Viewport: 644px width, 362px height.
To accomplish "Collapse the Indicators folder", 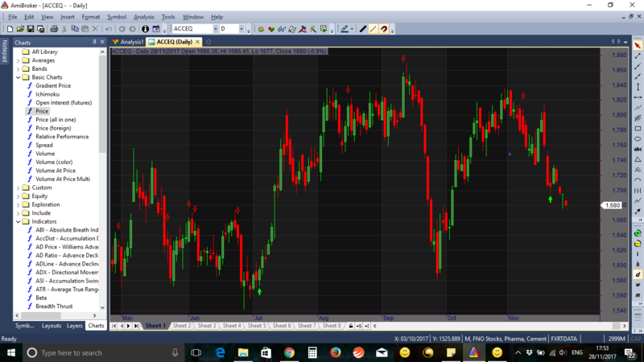I will [18, 222].
